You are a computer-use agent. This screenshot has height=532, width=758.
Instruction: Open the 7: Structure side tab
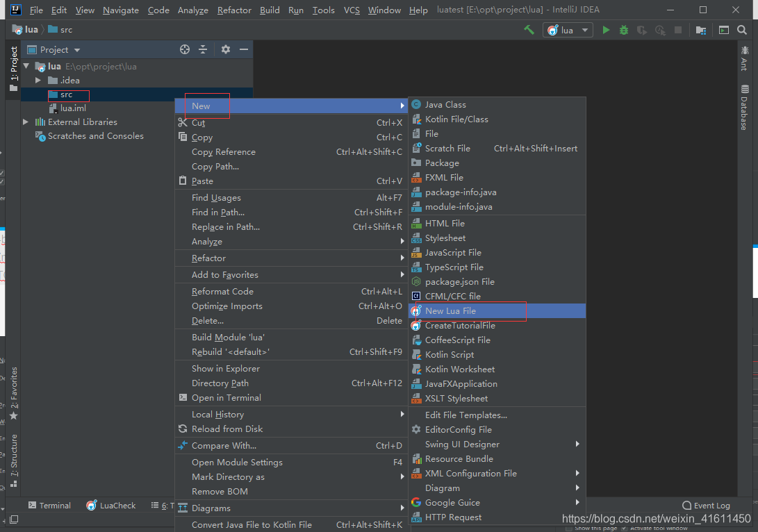(13, 460)
